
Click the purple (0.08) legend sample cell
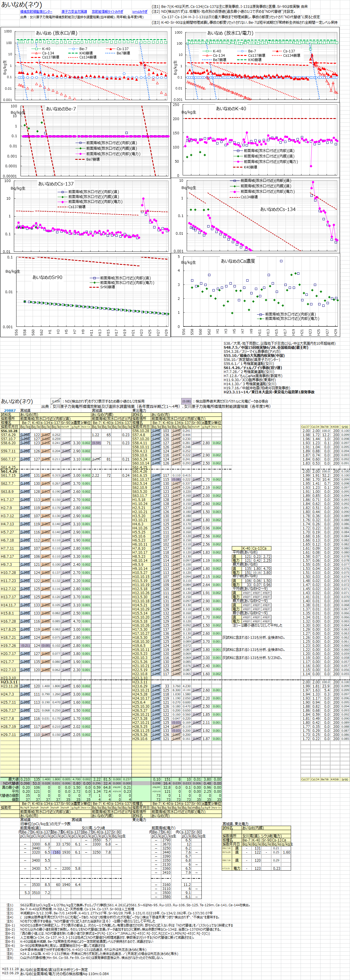click(186, 401)
